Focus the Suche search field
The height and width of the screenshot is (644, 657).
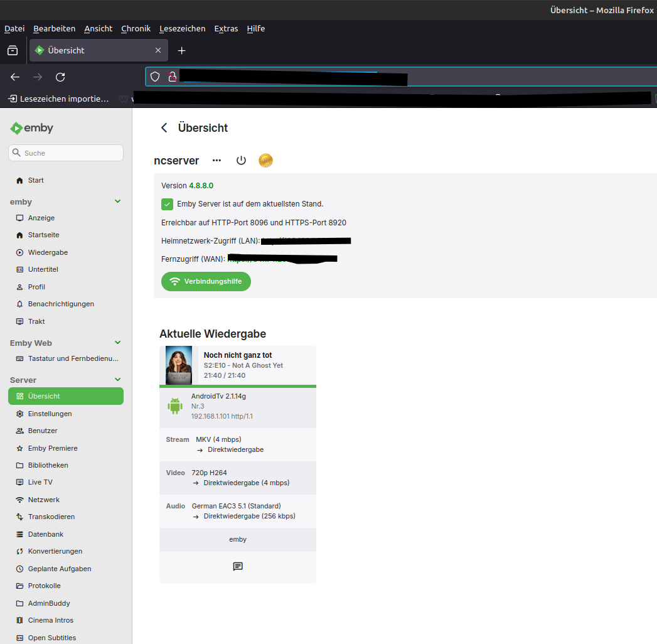pyautogui.click(x=66, y=153)
